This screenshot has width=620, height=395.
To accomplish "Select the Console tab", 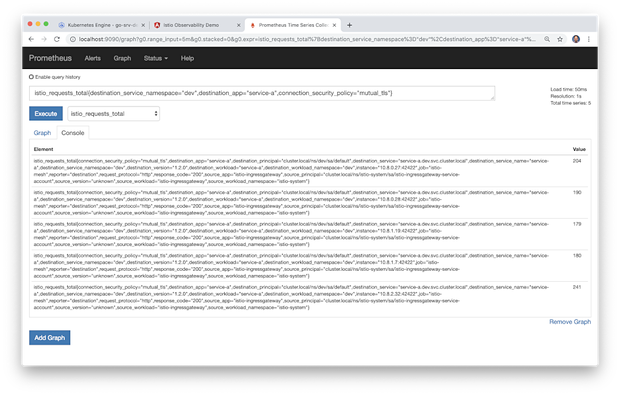I will [x=73, y=133].
